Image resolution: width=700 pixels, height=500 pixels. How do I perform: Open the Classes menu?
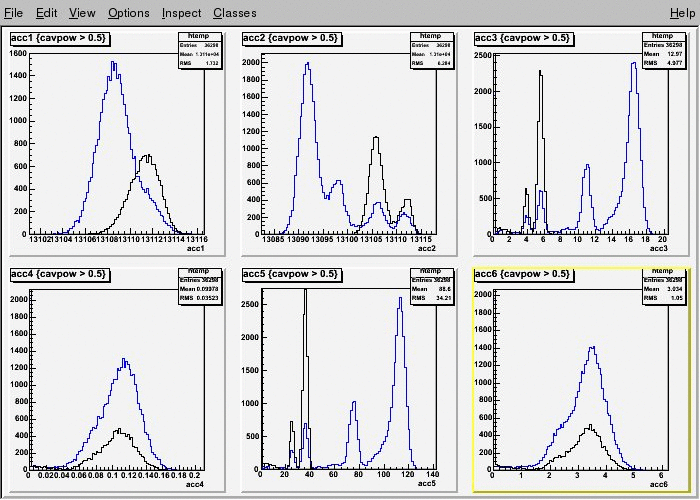coord(235,13)
